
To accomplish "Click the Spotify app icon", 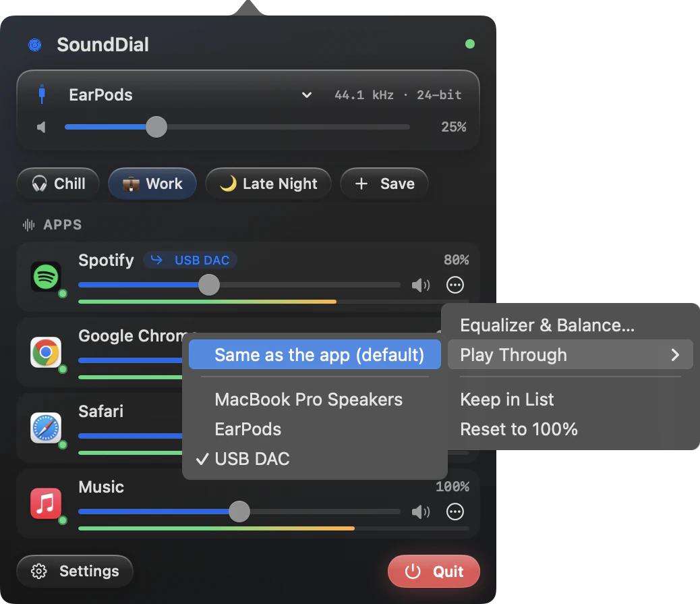I will coord(46,277).
